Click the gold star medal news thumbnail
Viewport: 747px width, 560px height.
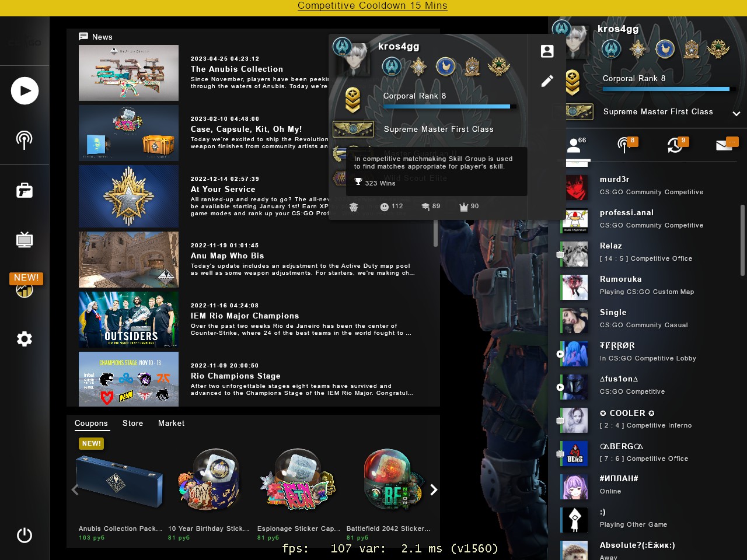click(x=128, y=196)
